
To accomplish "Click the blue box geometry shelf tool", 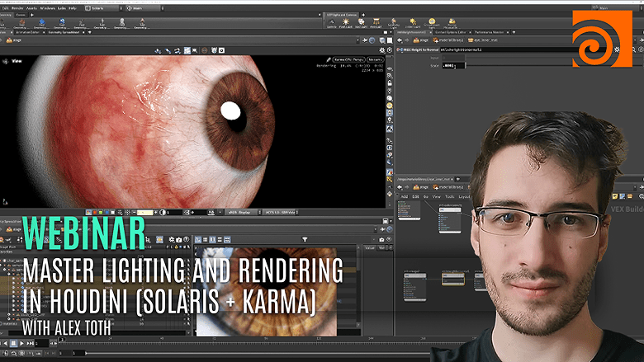I will (41, 24).
